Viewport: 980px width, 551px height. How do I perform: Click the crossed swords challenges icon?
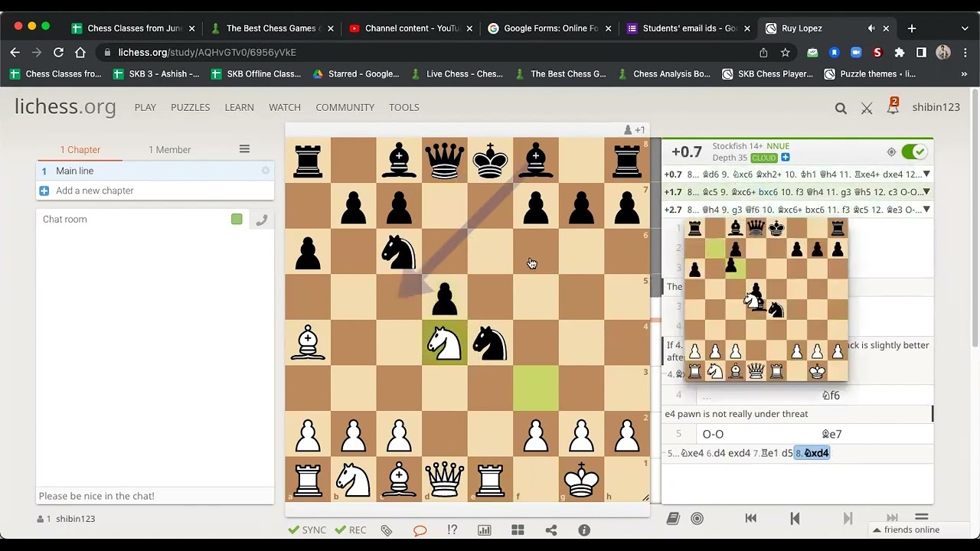pyautogui.click(x=867, y=108)
